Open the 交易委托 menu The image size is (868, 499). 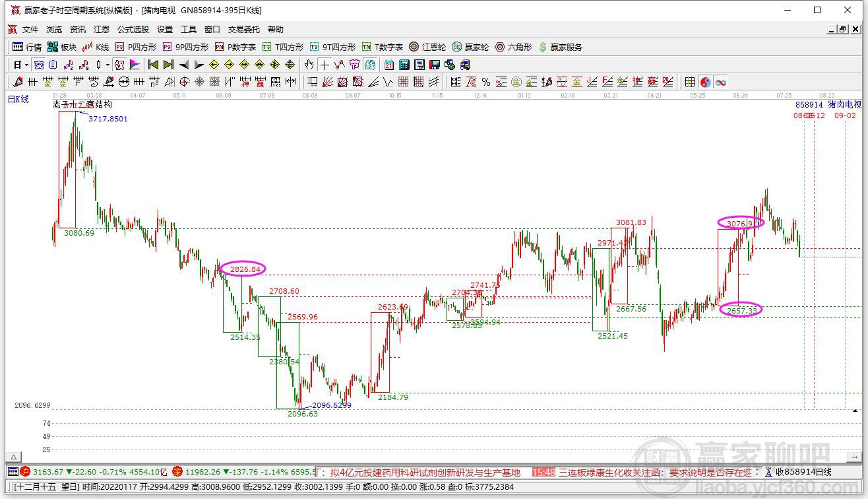[244, 30]
